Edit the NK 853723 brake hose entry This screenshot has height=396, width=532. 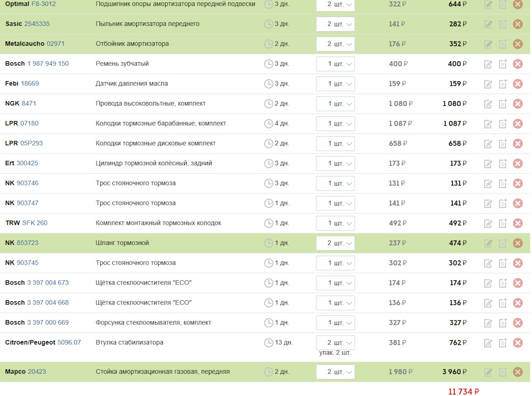pyautogui.click(x=488, y=244)
